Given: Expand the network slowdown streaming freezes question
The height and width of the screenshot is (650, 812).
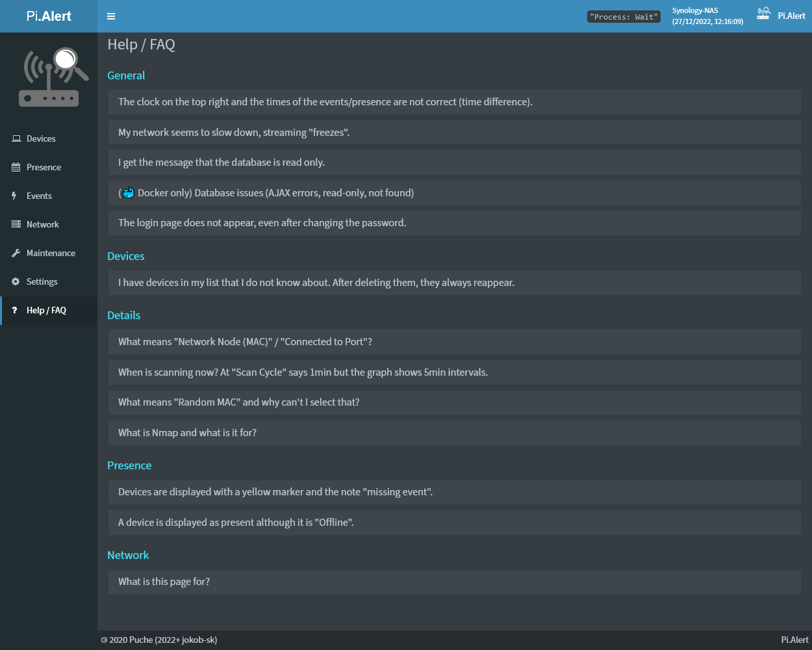Looking at the screenshot, I should 234,133.
